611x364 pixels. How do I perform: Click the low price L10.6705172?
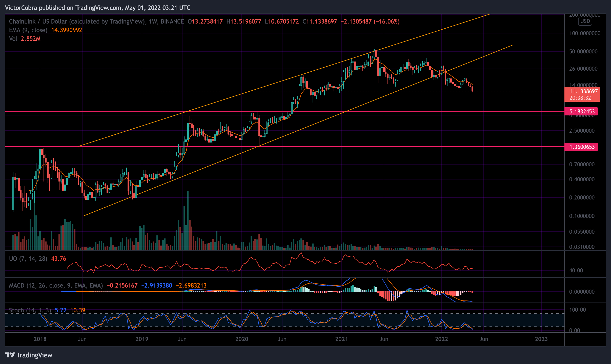[x=282, y=22]
